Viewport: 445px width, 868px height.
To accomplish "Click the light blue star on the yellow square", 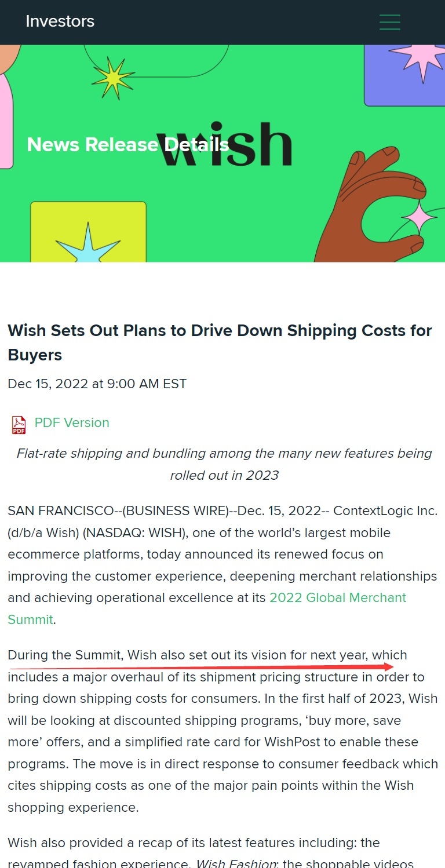I will coord(88,246).
